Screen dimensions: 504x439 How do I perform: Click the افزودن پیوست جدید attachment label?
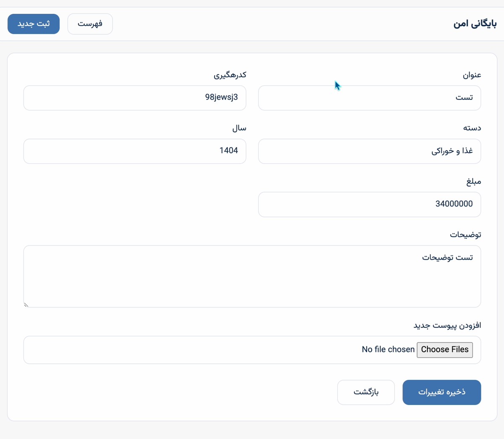[x=447, y=325]
